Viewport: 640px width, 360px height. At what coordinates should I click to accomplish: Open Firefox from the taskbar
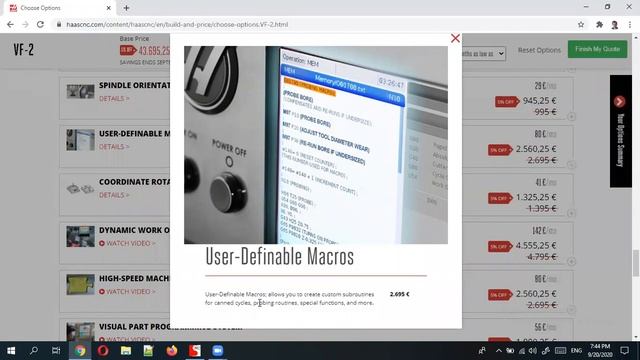(x=171, y=351)
